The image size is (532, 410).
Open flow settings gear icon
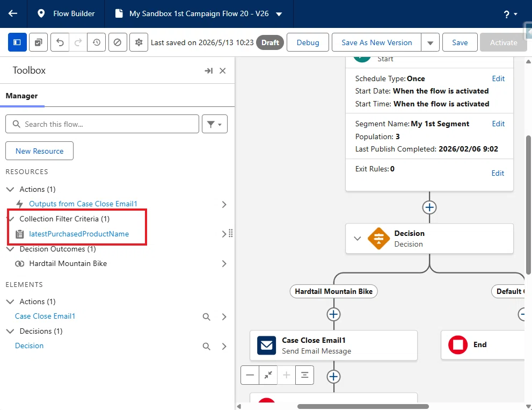pos(139,42)
